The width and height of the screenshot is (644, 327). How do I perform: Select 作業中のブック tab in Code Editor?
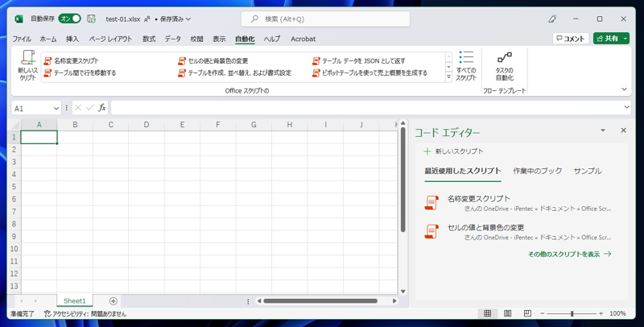coord(537,172)
